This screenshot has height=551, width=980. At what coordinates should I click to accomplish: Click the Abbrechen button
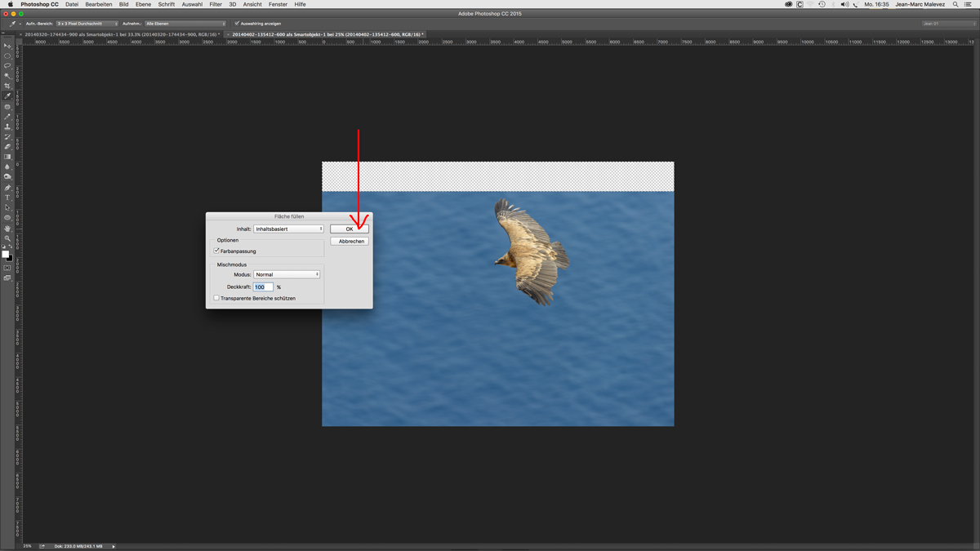coord(350,242)
